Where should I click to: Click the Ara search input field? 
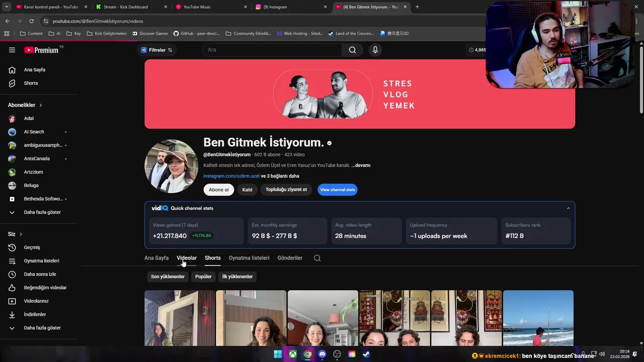pos(272,50)
